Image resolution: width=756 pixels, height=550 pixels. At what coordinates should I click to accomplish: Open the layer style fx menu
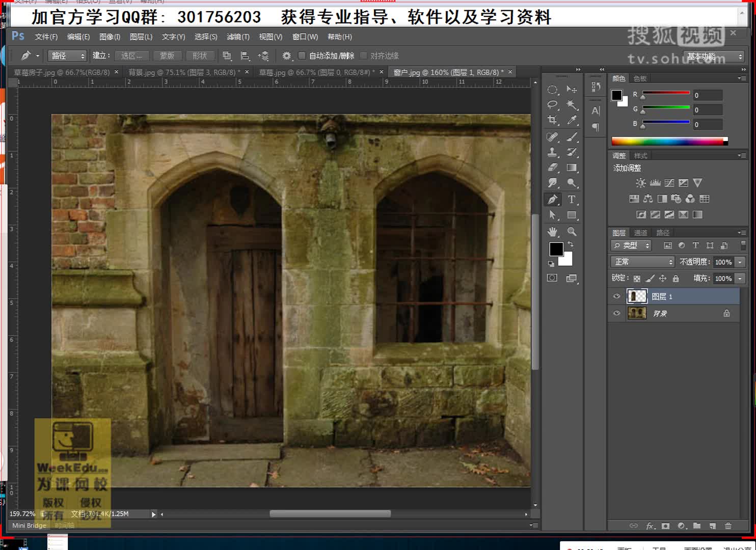[x=650, y=526]
